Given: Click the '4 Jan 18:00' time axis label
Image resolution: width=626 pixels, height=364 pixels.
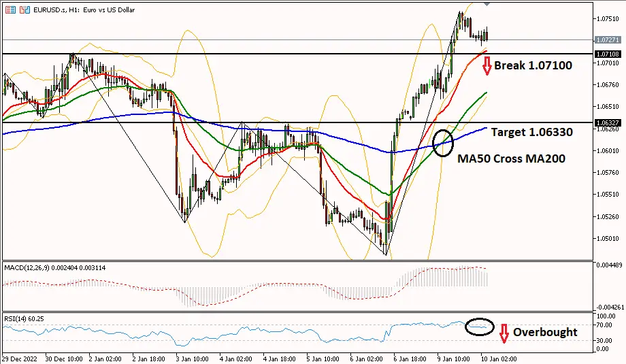Looking at the screenshot, I should click(x=280, y=359).
